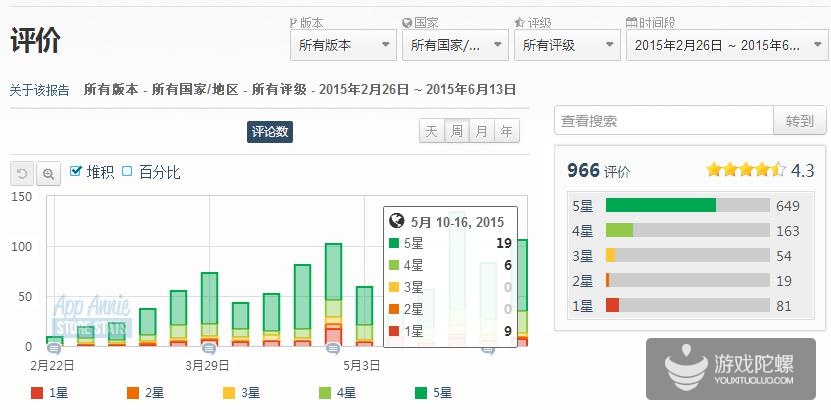Image resolution: width=831 pixels, height=410 pixels.
Task: Expand the 所有国家 country dropdown
Action: [x=453, y=45]
